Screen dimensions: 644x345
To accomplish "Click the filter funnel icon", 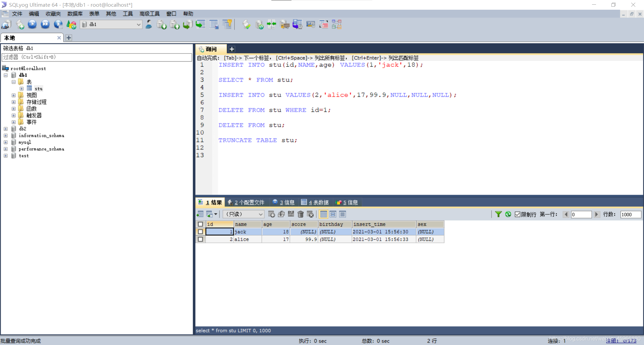I will 498,214.
